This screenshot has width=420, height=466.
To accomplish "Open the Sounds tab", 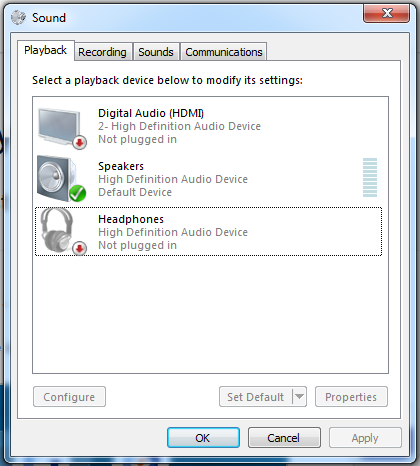I will pos(156,52).
